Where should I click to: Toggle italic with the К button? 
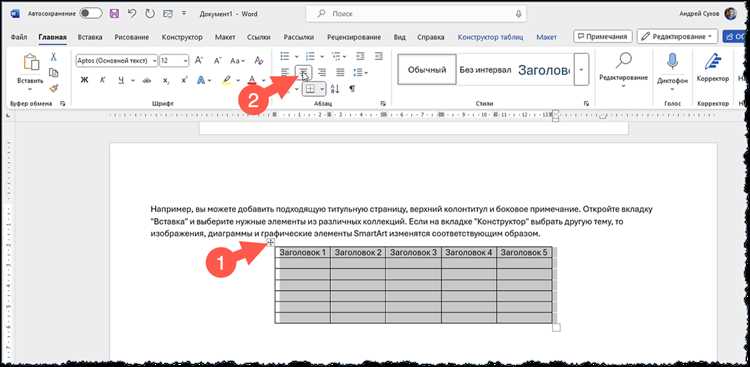click(x=102, y=80)
